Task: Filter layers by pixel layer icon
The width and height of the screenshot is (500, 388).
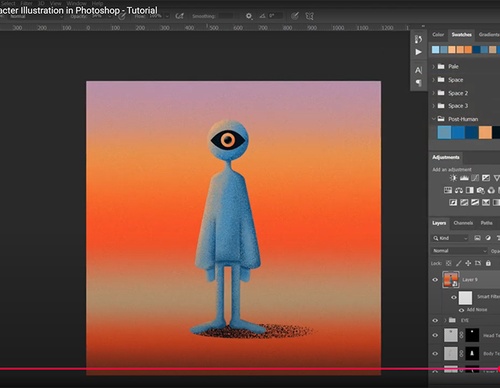Action: [477, 238]
